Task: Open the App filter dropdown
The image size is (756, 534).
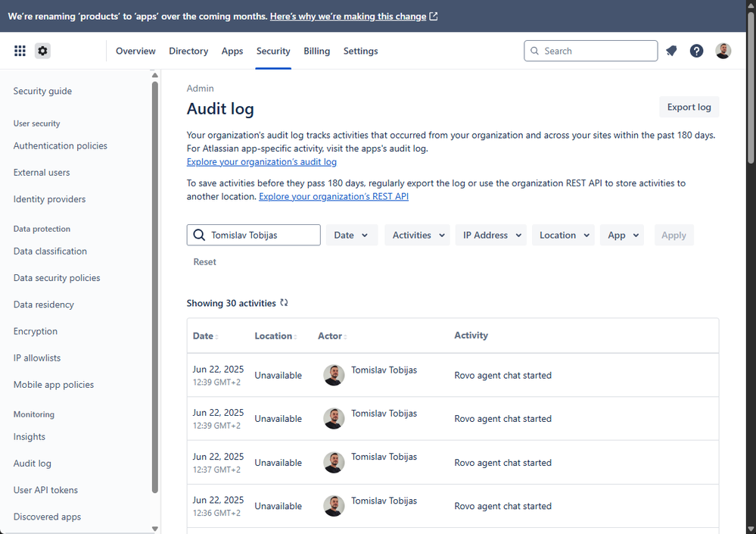Action: point(622,235)
